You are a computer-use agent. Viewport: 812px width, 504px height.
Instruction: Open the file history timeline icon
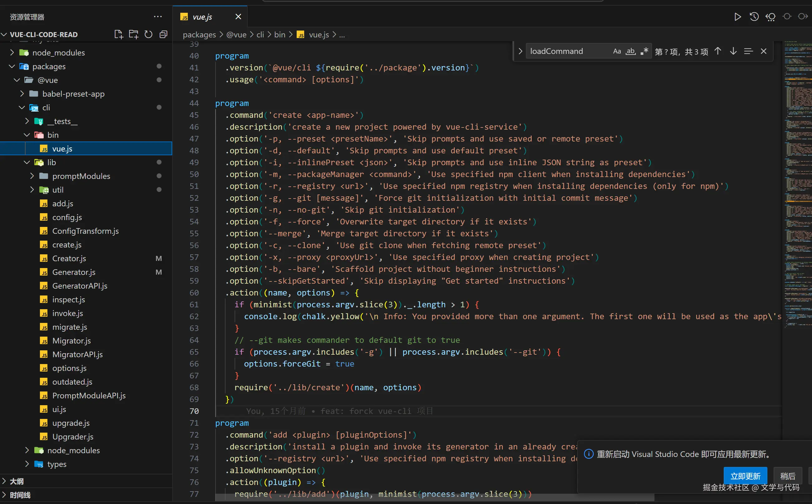pos(754,17)
